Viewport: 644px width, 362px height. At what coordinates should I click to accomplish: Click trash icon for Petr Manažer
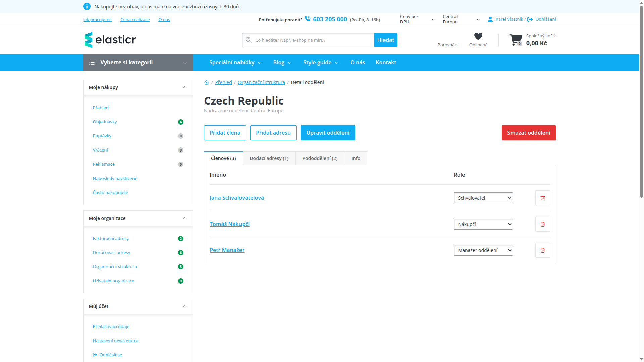[x=543, y=250]
